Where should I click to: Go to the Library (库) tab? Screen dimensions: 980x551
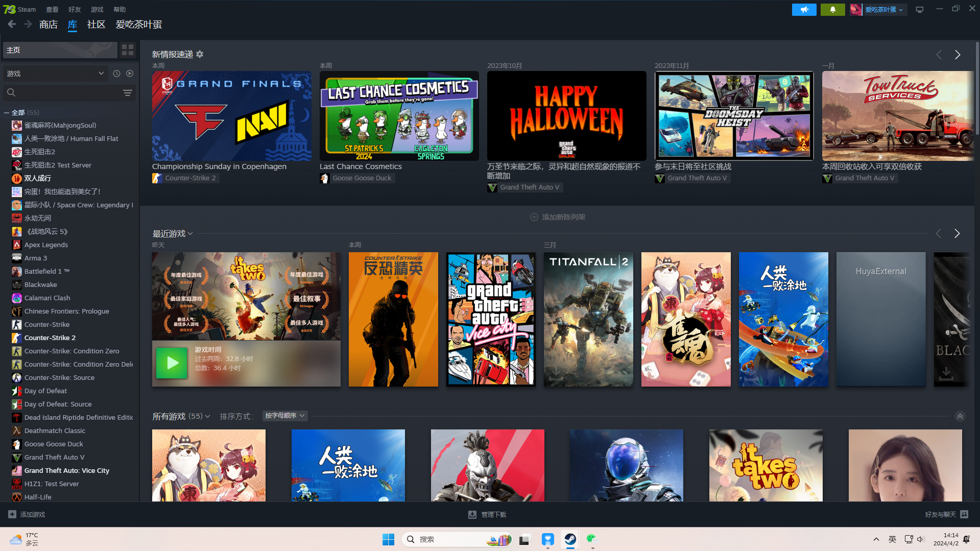point(73,25)
